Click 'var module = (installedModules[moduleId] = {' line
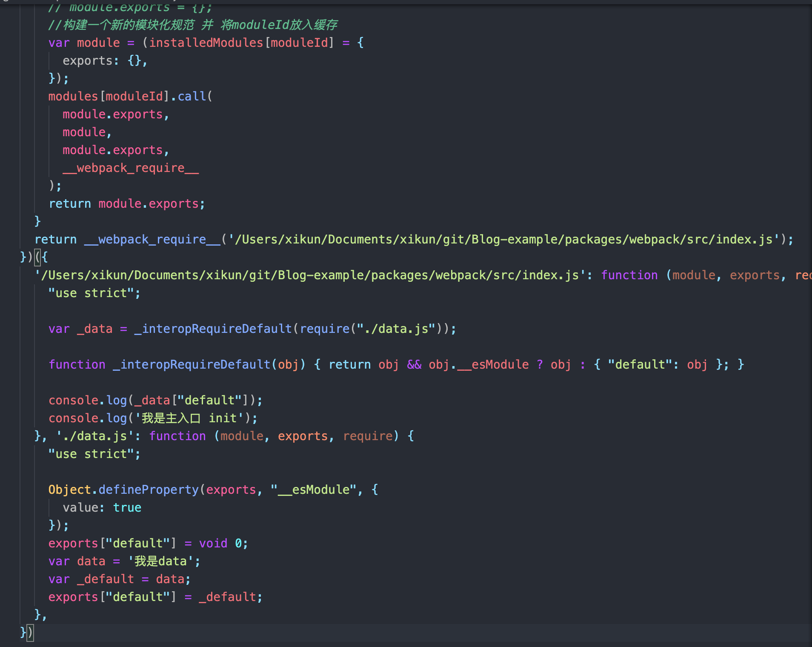This screenshot has height=647, width=812. coord(206,43)
